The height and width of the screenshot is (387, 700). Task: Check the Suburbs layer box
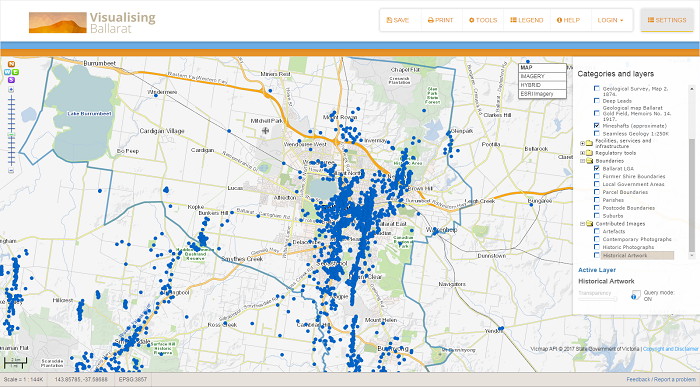pos(597,216)
